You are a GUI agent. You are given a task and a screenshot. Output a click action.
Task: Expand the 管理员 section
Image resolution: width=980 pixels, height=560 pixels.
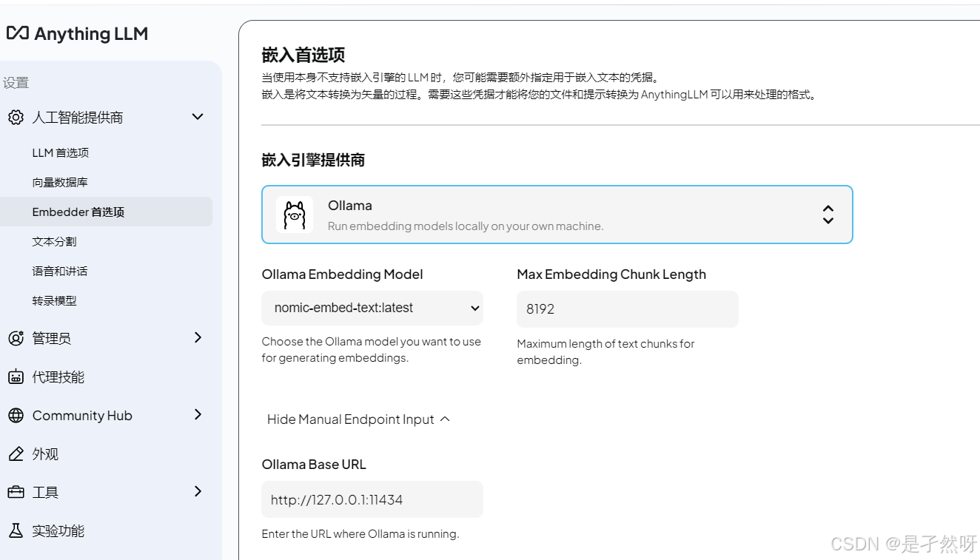[197, 338]
